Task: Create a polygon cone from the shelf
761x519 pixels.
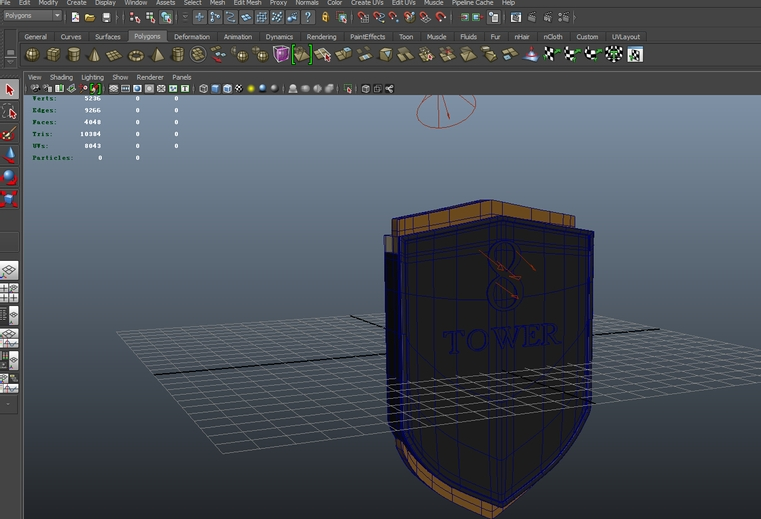Action: (94, 54)
